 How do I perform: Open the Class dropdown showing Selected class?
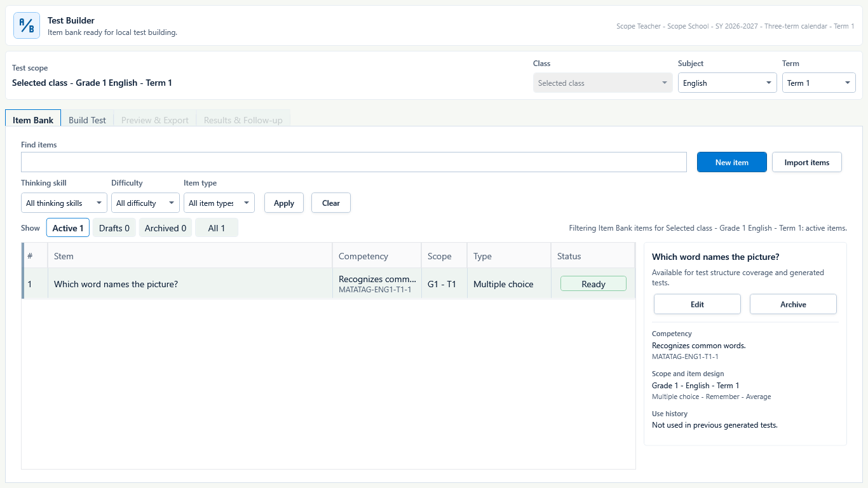pos(602,83)
